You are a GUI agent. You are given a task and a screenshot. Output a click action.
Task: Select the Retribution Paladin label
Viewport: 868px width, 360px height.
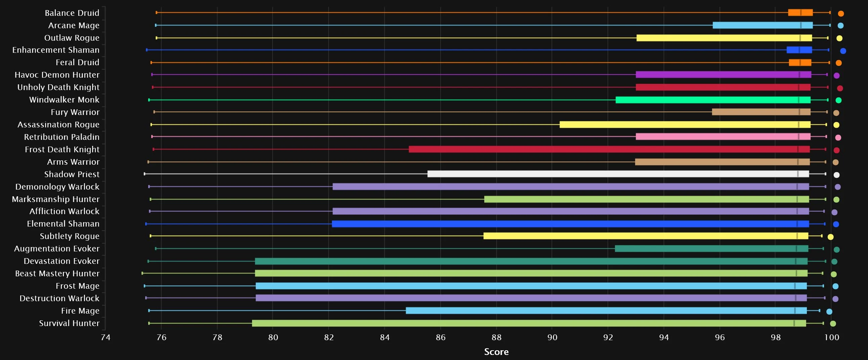(x=61, y=137)
